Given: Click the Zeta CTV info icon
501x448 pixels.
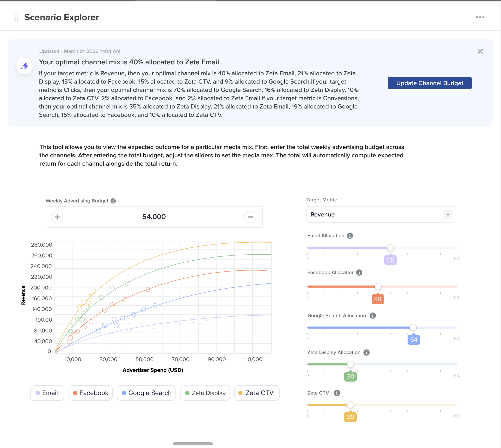Looking at the screenshot, I should point(337,393).
